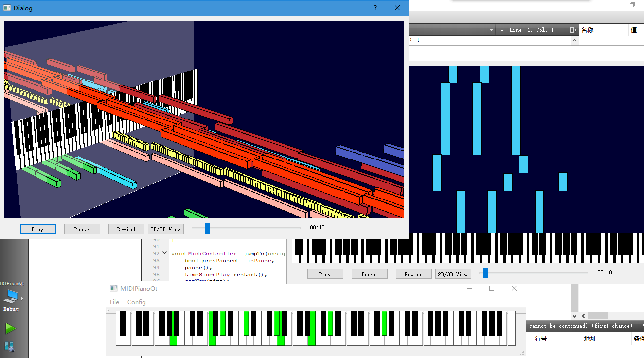Click the playback slider beside 00:10
Screen dimensions: 644x358
[x=535, y=273]
